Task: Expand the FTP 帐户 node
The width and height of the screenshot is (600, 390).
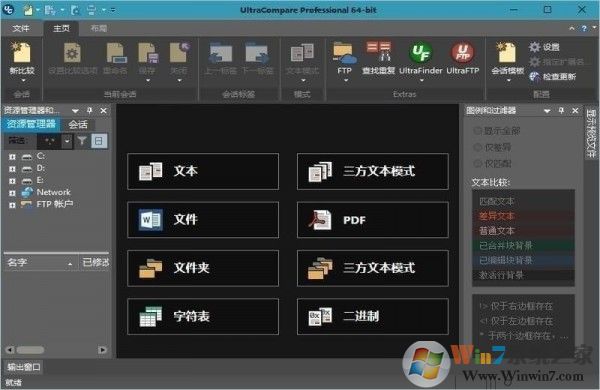Action: 12,205
